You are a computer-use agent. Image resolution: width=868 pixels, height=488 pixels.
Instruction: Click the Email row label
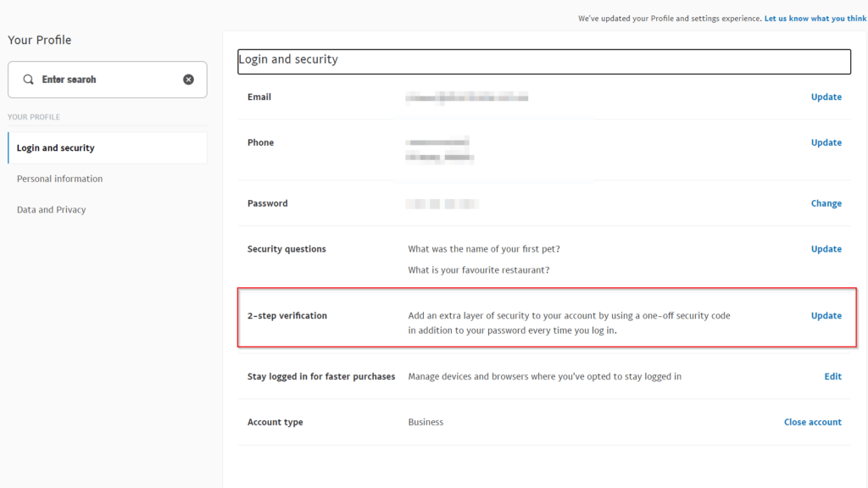coord(259,97)
